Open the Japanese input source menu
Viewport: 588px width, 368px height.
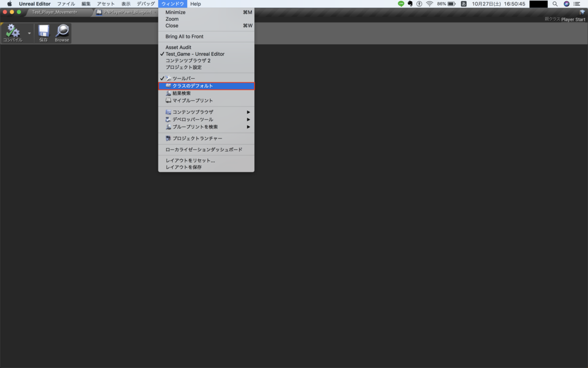[x=463, y=4]
